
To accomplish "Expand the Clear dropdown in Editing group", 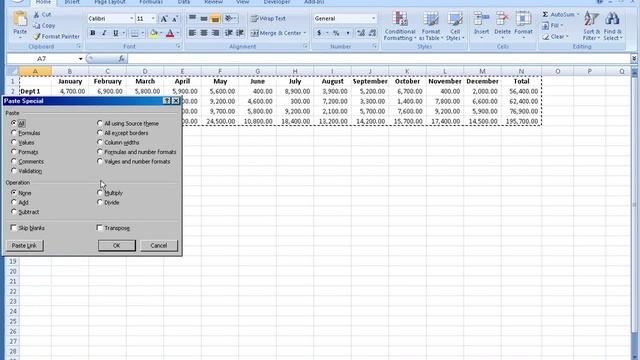I will click(567, 37).
